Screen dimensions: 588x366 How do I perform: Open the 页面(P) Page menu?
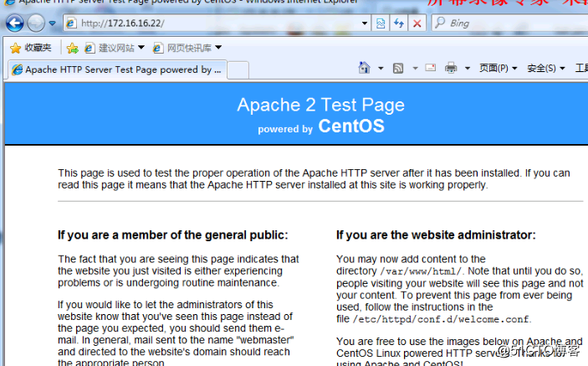click(499, 69)
